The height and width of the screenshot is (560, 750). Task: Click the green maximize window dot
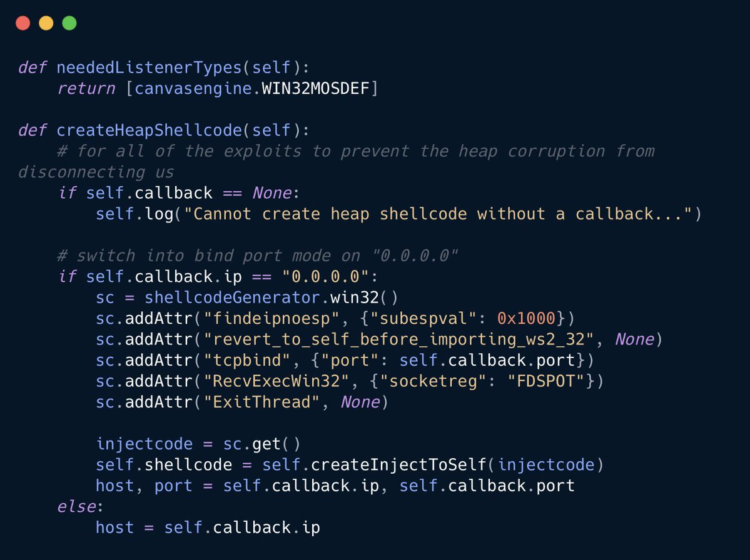click(x=69, y=23)
